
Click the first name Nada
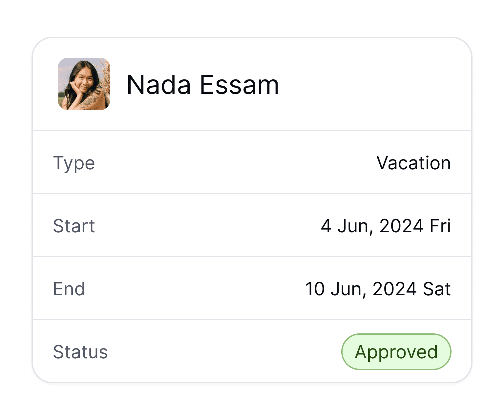click(159, 85)
